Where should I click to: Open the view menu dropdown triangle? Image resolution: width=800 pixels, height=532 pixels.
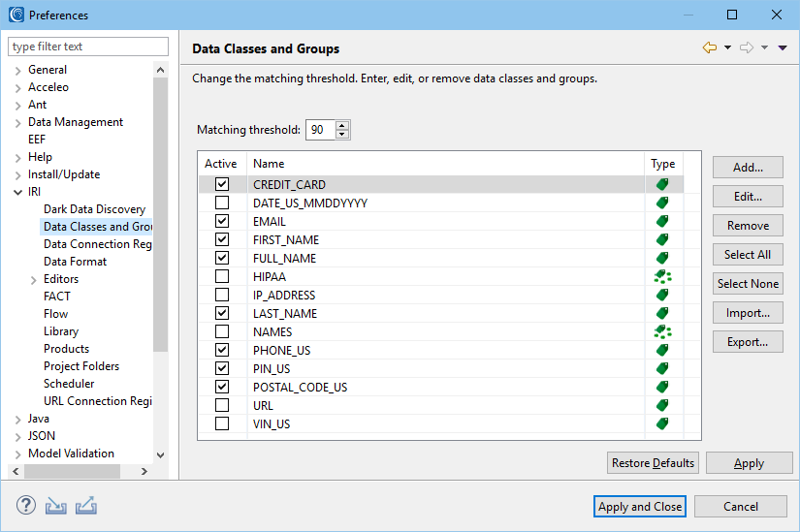pos(783,47)
